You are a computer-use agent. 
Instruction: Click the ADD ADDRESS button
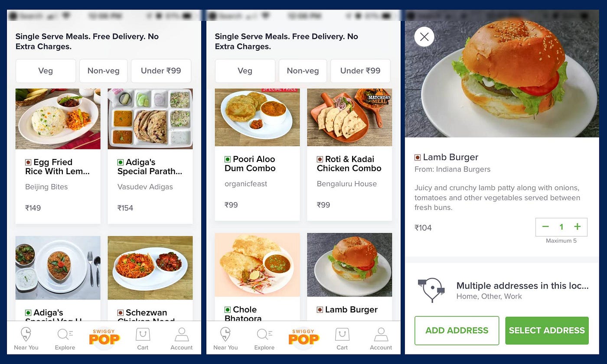(x=457, y=331)
